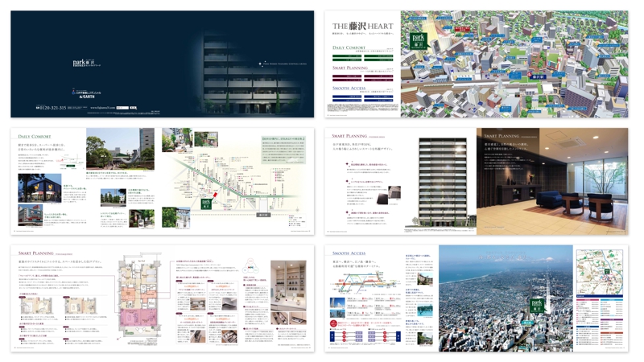
Task: Select the blue night storefront photo
Action: click(x=39, y=188)
